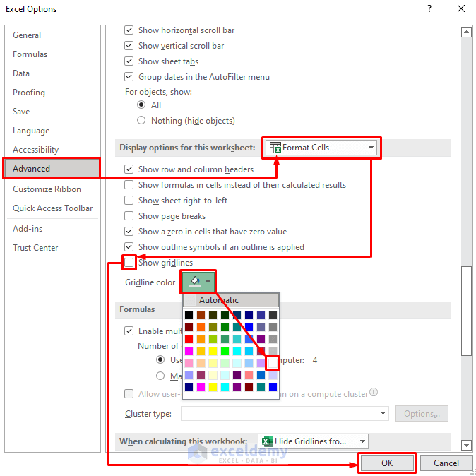The image size is (476, 476).
Task: Open the Format Cells worksheet dropdown
Action: pyautogui.click(x=321, y=148)
